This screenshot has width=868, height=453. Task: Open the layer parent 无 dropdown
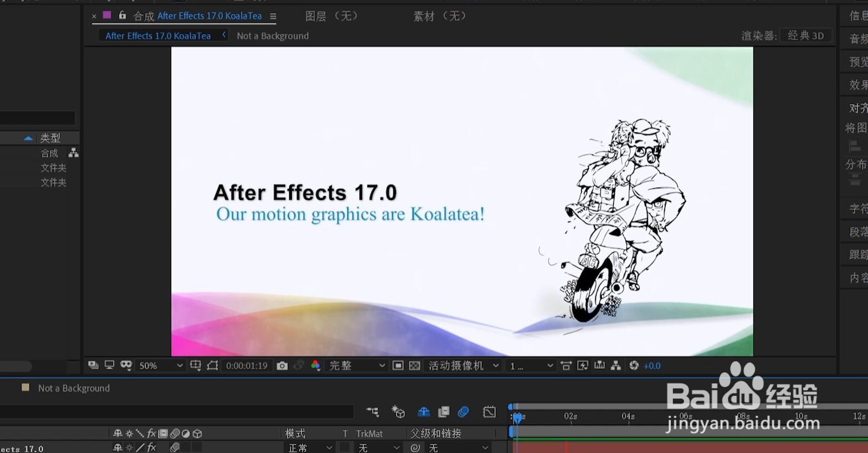coord(458,447)
